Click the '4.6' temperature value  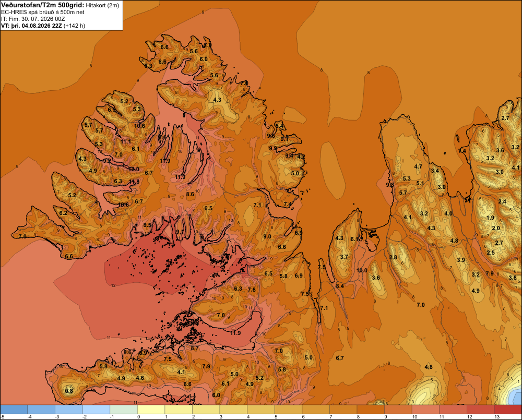tap(140, 378)
